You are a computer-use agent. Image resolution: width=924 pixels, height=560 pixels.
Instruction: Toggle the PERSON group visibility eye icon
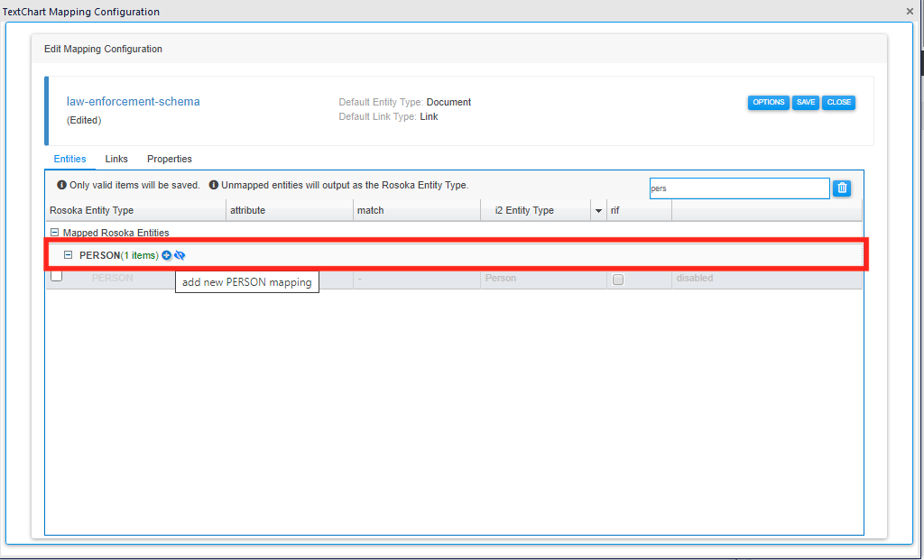[180, 255]
